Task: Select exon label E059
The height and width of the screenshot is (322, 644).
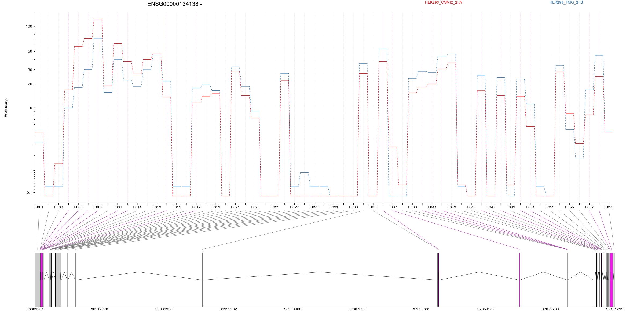Action: click(609, 207)
